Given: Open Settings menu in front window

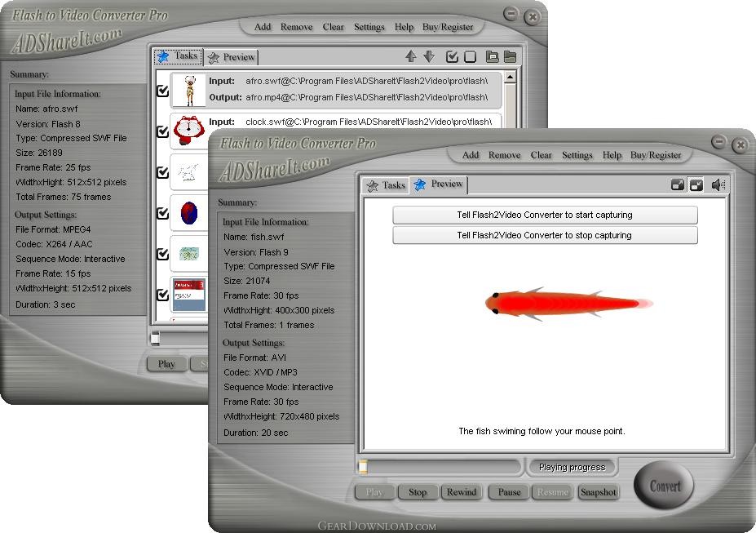Looking at the screenshot, I should [x=577, y=155].
